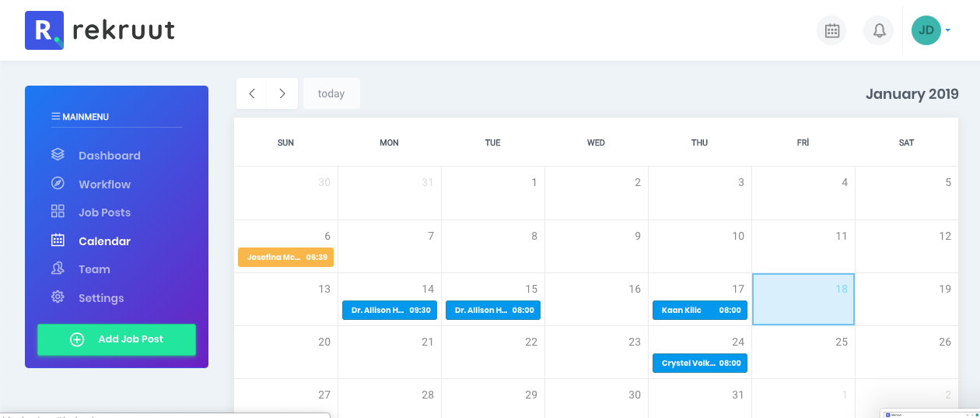
Task: Select January 19 day number
Action: point(945,289)
